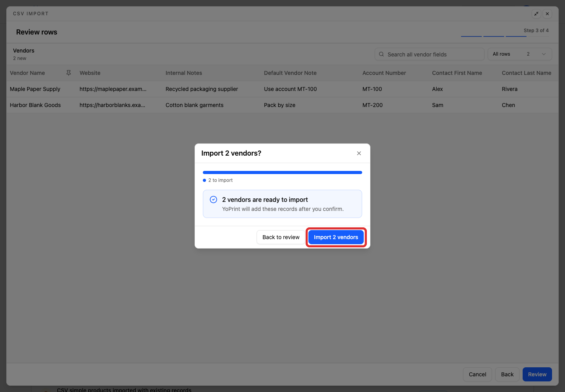Select the Maple Paper Supply cell

pos(35,89)
